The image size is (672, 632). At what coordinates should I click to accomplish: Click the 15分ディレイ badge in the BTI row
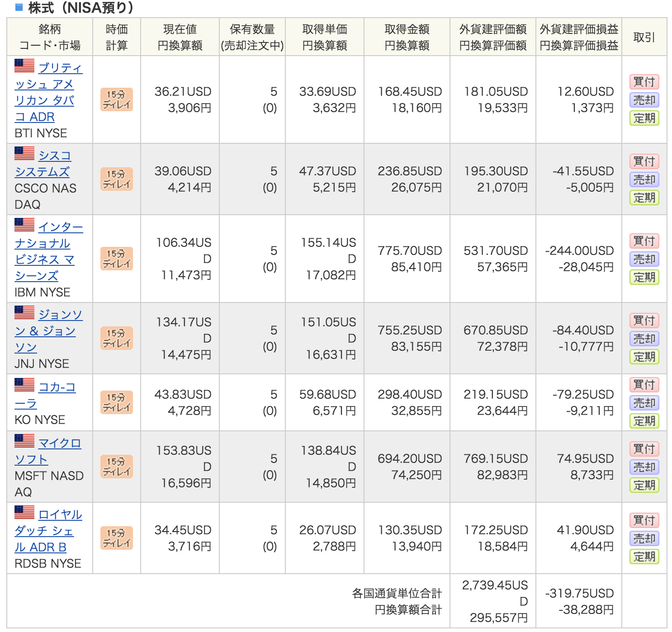click(117, 99)
